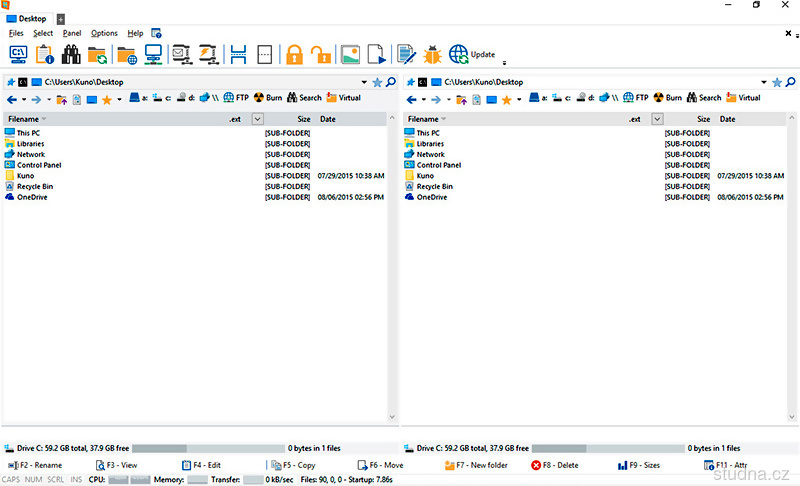Open FTP in the left panel

(236, 98)
